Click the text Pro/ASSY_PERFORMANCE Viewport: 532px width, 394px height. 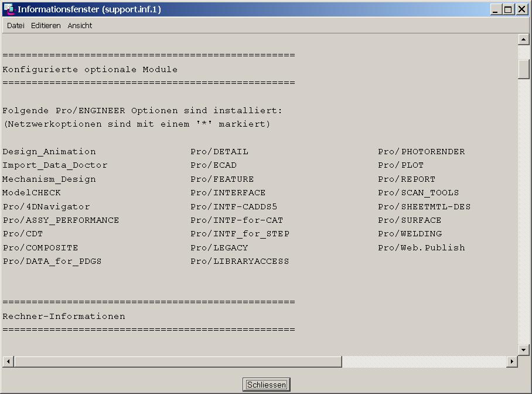[61, 220]
